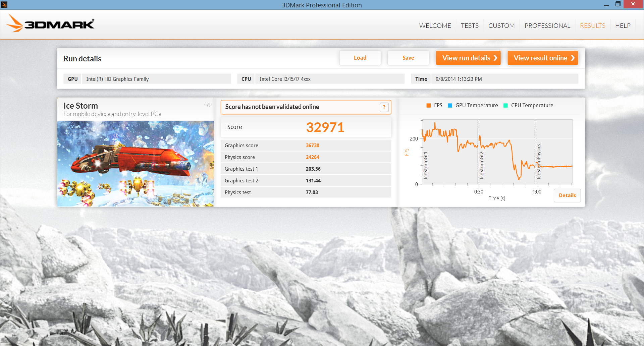
Task: Select the RESULTS tab
Action: 593,26
